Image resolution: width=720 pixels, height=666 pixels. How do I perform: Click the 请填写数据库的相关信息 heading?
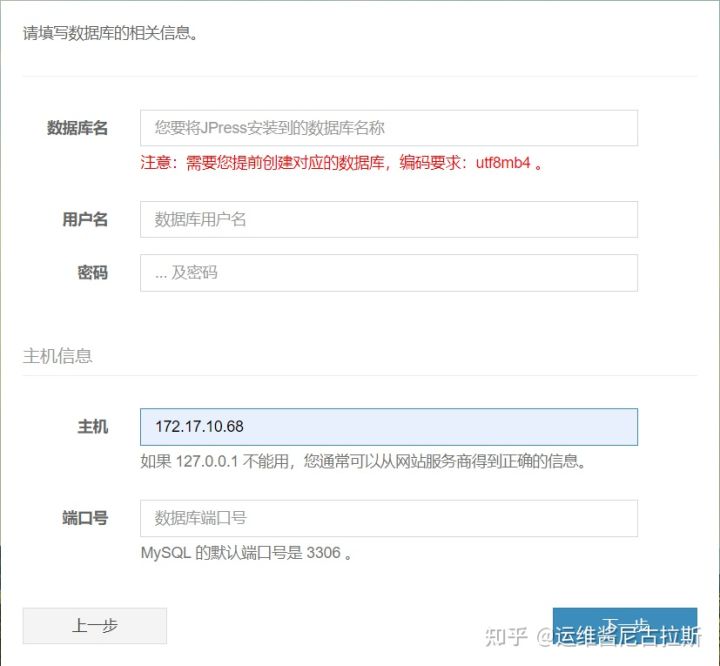110,33
